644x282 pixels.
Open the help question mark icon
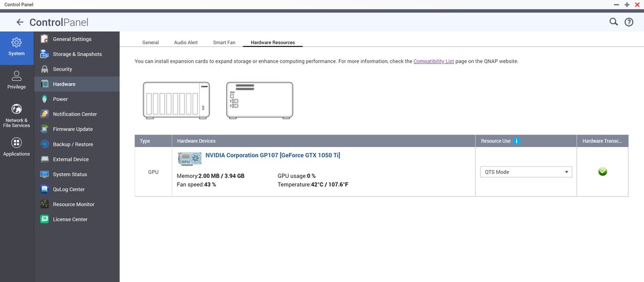[629, 22]
